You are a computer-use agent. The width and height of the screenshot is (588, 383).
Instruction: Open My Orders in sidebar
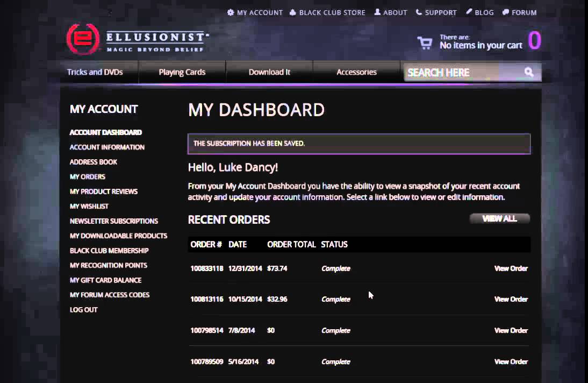coord(88,177)
